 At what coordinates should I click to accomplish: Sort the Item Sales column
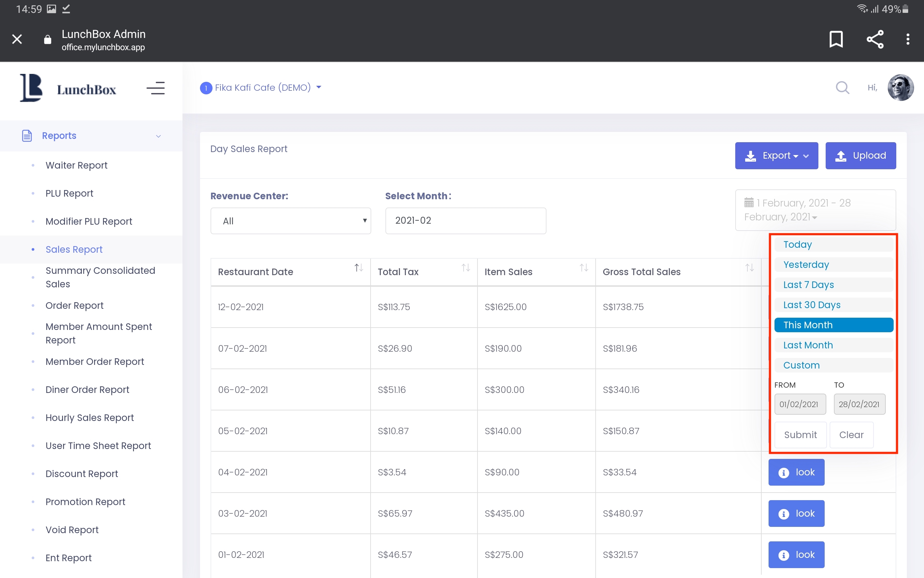[x=584, y=268]
